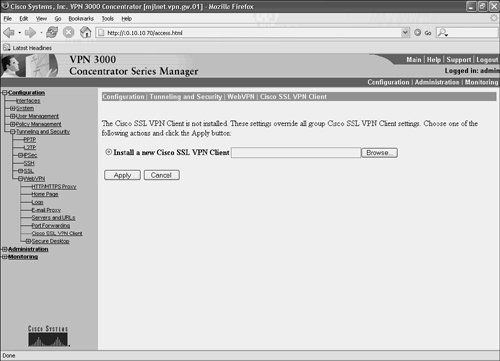This screenshot has height=361, width=500.
Task: Open the Latest Headlines bookmark
Action: (27, 48)
